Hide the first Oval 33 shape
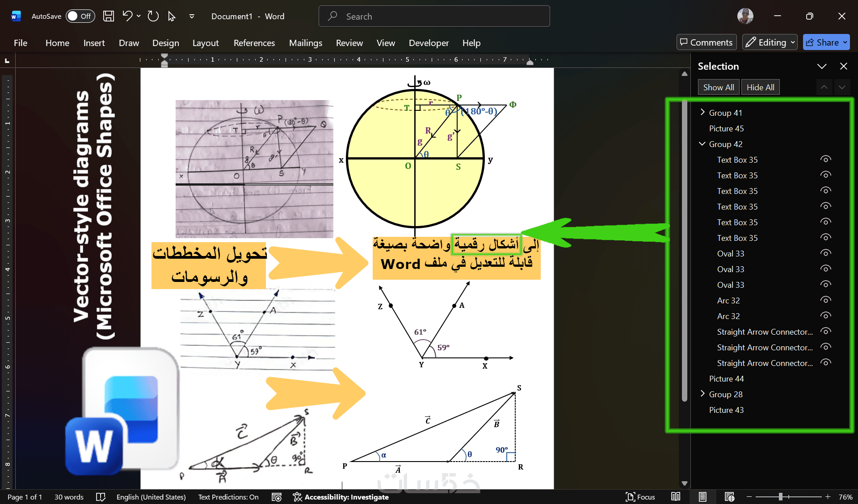This screenshot has width=858, height=504. pos(826,253)
